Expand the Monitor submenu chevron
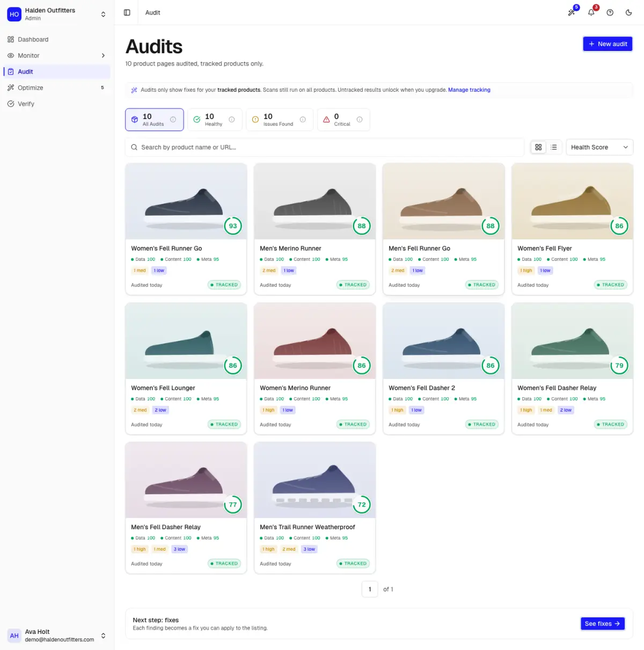Image resolution: width=644 pixels, height=650 pixels. point(103,55)
